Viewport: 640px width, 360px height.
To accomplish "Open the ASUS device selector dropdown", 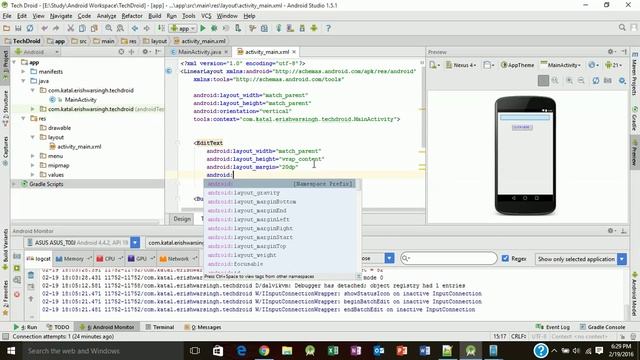I will click(x=135, y=242).
